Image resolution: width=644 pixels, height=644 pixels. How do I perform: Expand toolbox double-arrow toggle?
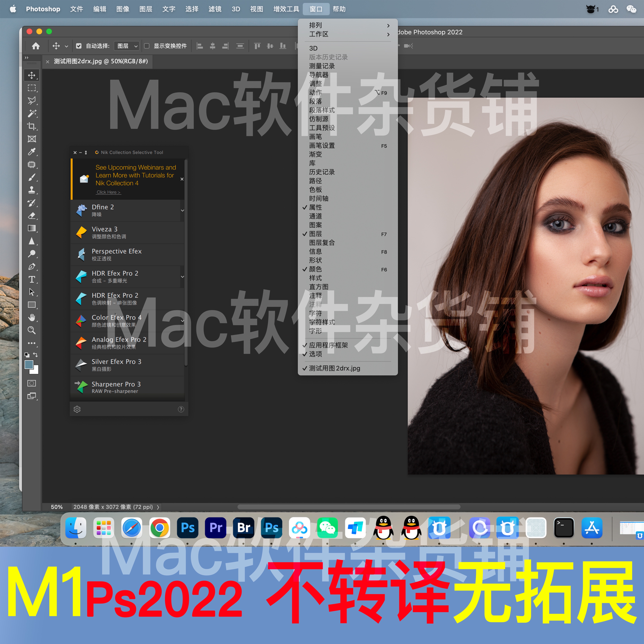(27, 58)
